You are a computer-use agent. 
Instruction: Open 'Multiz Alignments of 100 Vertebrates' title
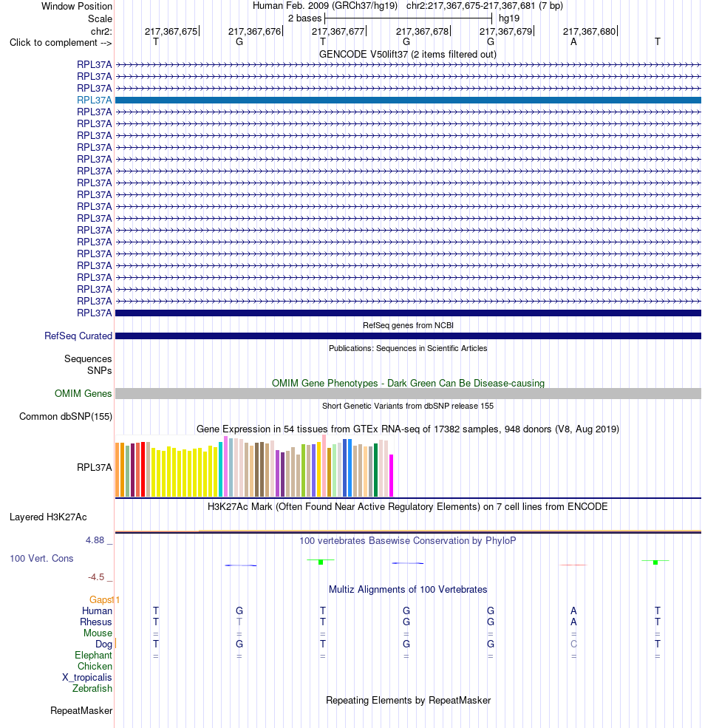408,589
